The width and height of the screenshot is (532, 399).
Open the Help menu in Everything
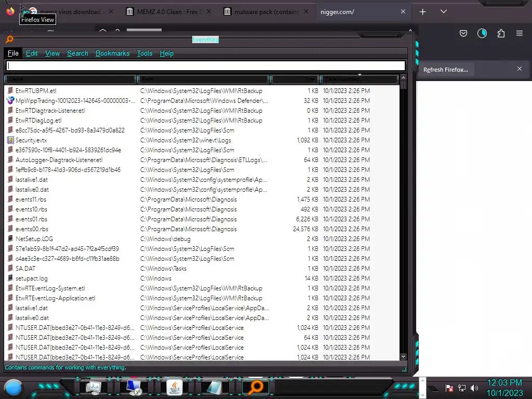[x=167, y=54]
